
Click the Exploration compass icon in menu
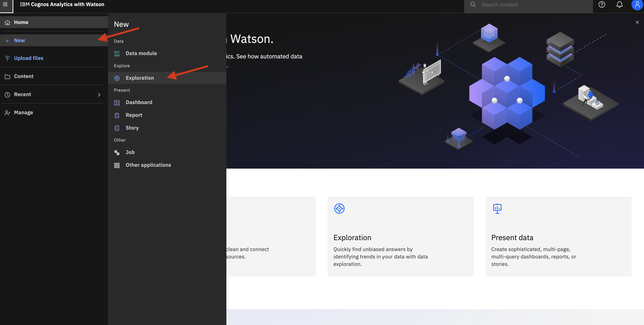coord(117,78)
